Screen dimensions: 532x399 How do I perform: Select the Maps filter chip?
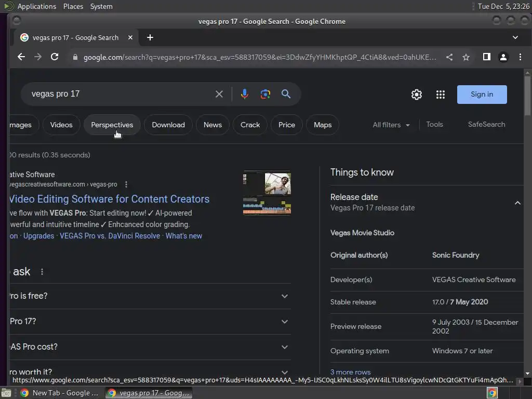(x=322, y=125)
